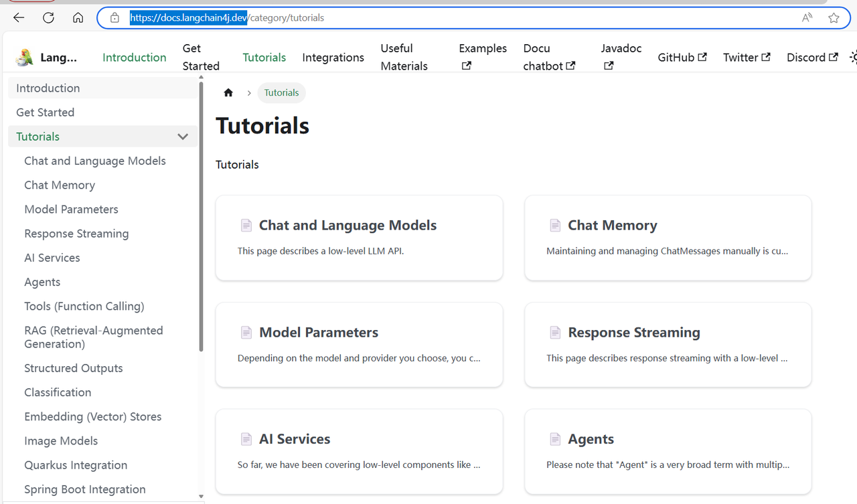Open the Javadoc navbar link

tap(621, 58)
